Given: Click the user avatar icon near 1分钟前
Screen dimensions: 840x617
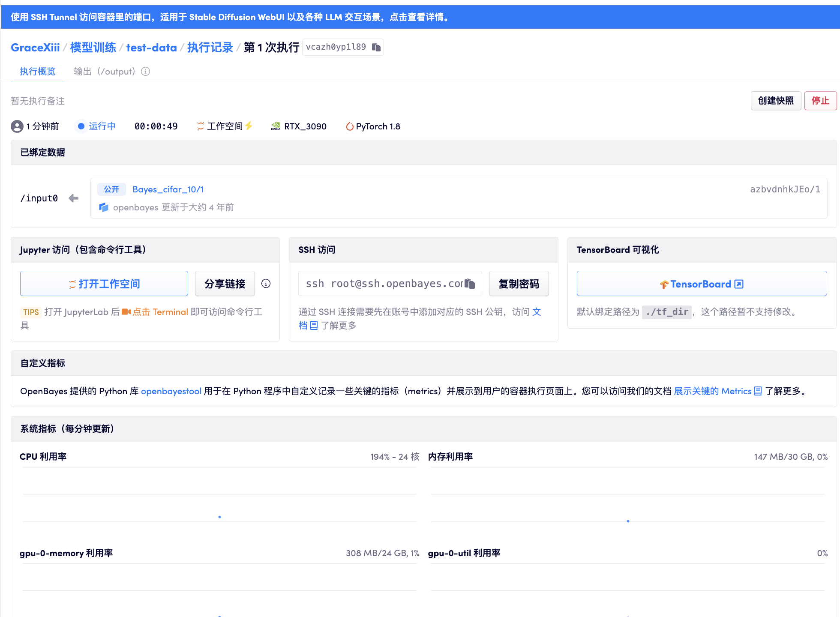Looking at the screenshot, I should point(17,126).
